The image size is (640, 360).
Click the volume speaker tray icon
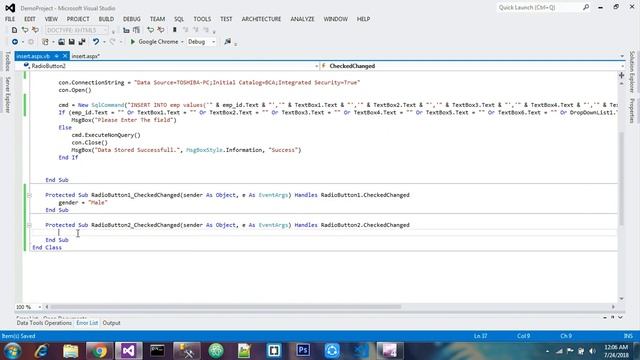pos(592,351)
